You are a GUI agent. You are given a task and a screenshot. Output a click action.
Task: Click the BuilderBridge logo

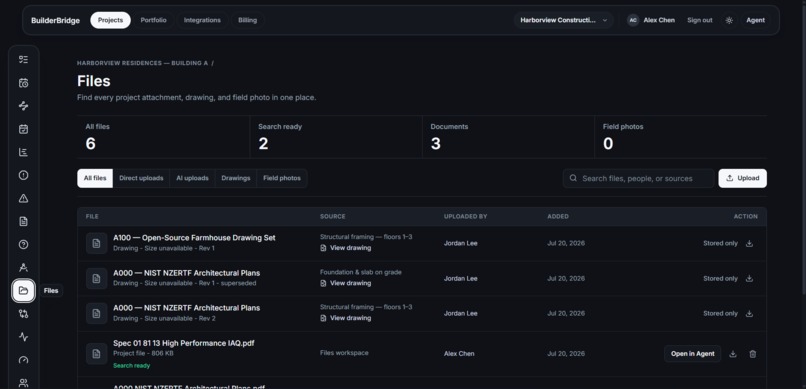(56, 21)
